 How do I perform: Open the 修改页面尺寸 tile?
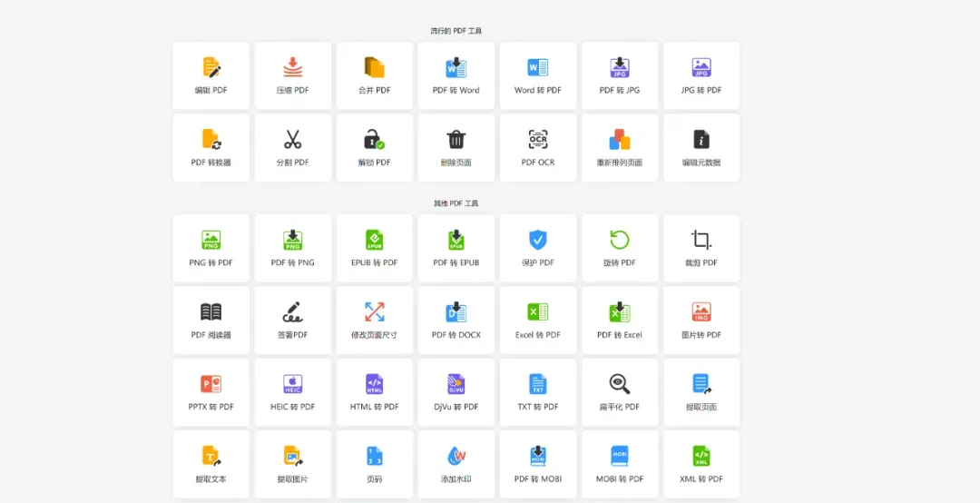click(x=374, y=321)
